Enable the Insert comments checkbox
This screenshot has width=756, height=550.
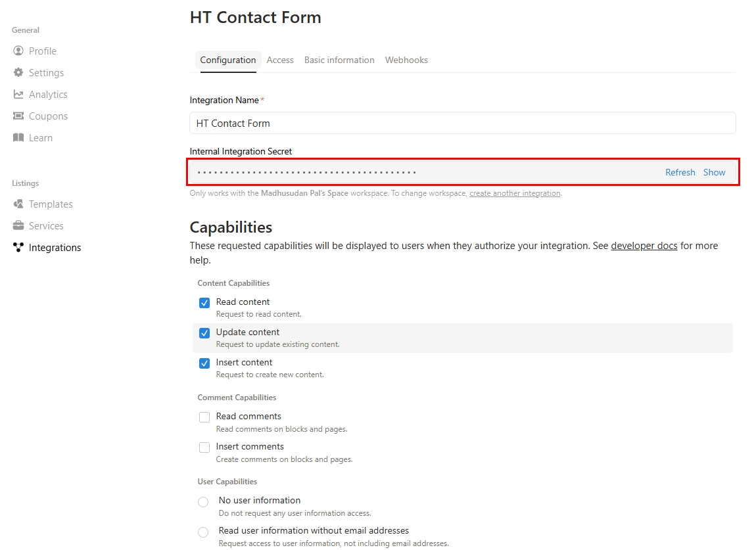204,447
